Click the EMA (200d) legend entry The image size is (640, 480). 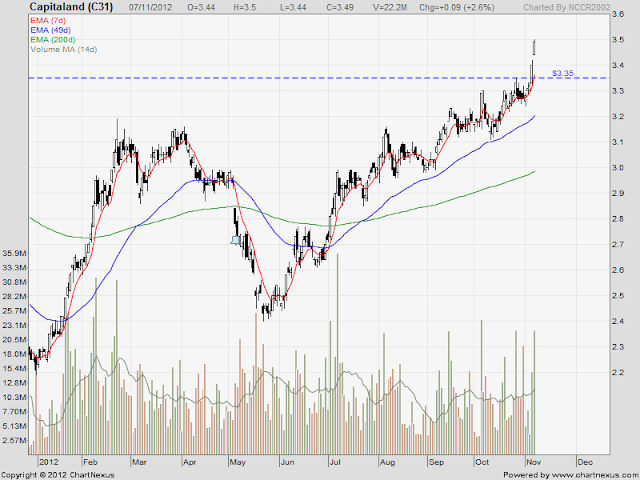click(53, 40)
